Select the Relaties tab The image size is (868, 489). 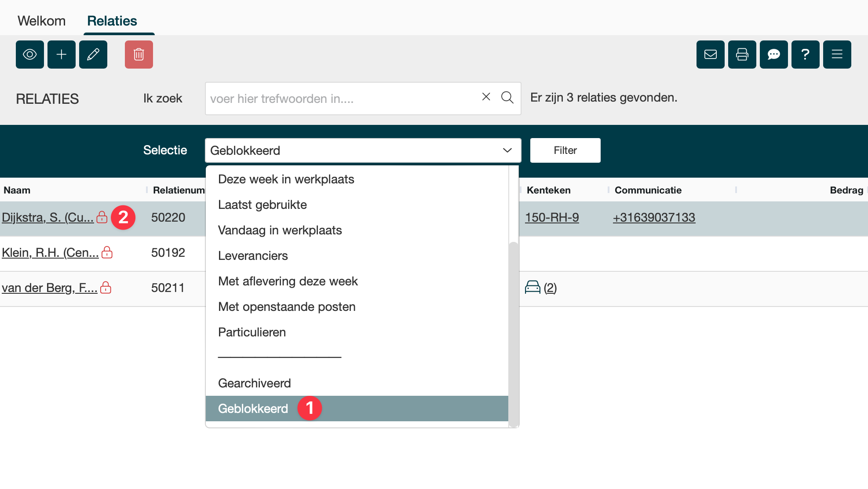pos(112,21)
